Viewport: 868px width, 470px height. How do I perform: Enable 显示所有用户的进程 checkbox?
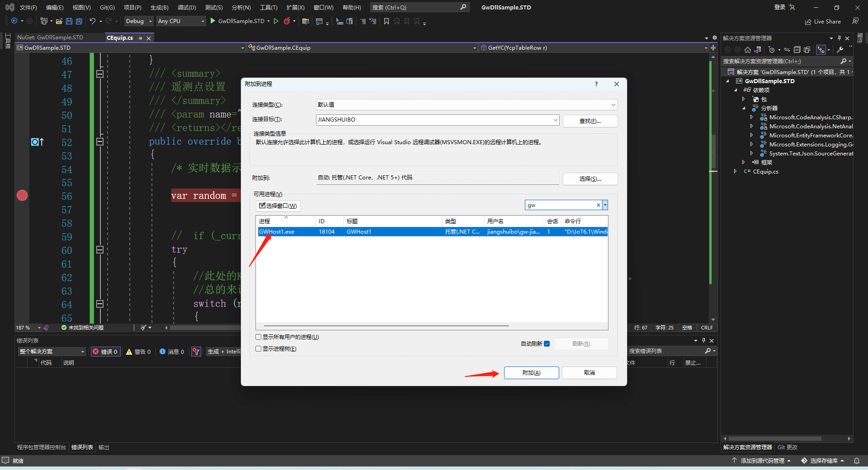point(259,337)
